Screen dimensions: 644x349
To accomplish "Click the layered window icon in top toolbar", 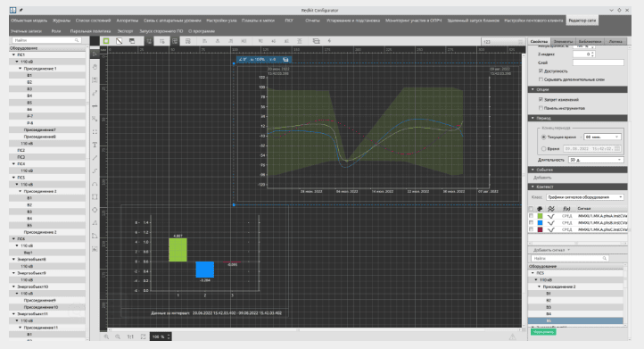I will click(x=132, y=41).
